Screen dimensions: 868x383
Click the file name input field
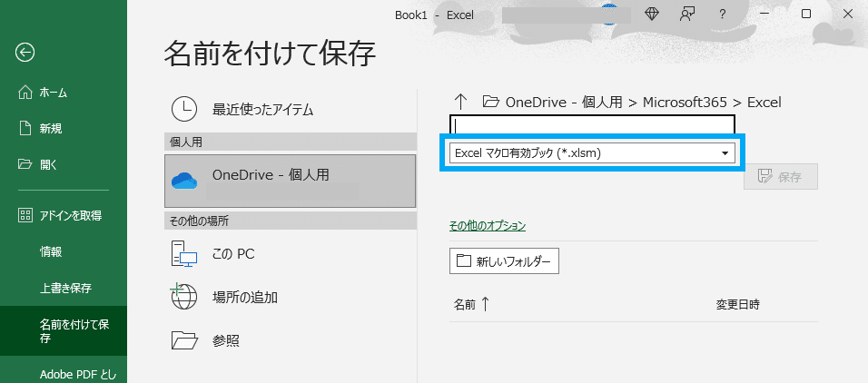tap(592, 124)
